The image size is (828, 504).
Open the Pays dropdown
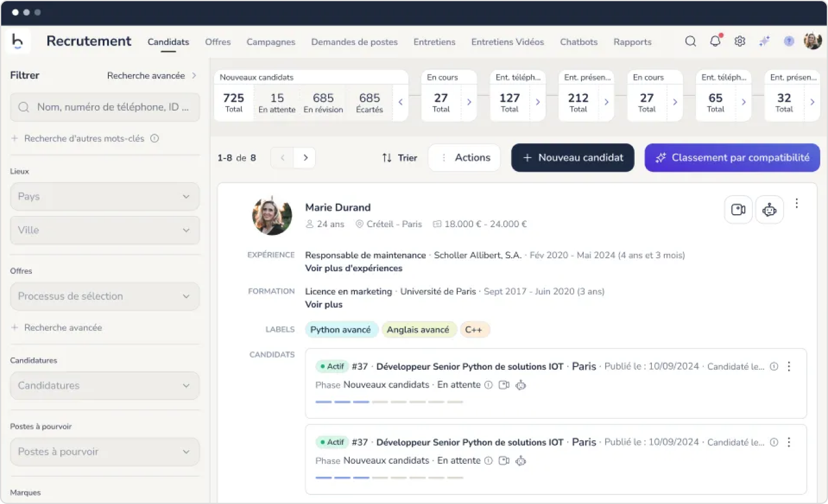pos(105,196)
